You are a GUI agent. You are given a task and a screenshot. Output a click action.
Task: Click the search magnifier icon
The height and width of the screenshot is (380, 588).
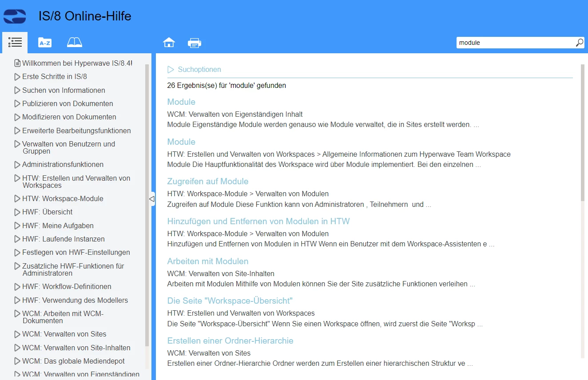[580, 43]
